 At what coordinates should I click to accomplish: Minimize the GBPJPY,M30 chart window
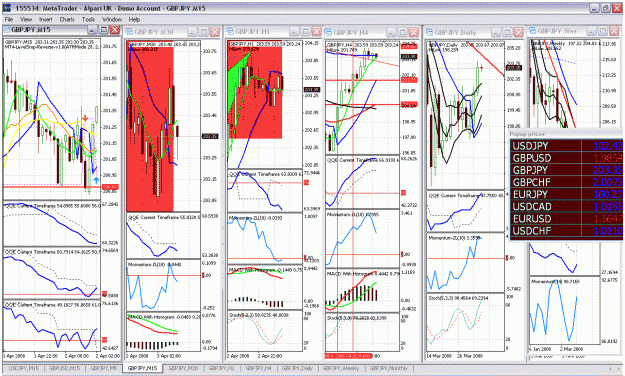(193, 32)
